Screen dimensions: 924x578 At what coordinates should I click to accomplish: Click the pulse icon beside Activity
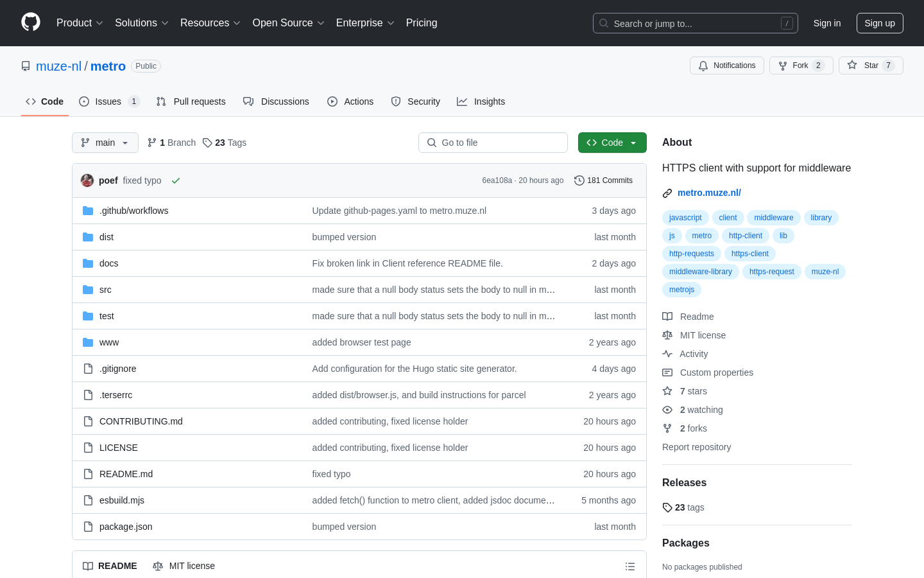pyautogui.click(x=667, y=354)
